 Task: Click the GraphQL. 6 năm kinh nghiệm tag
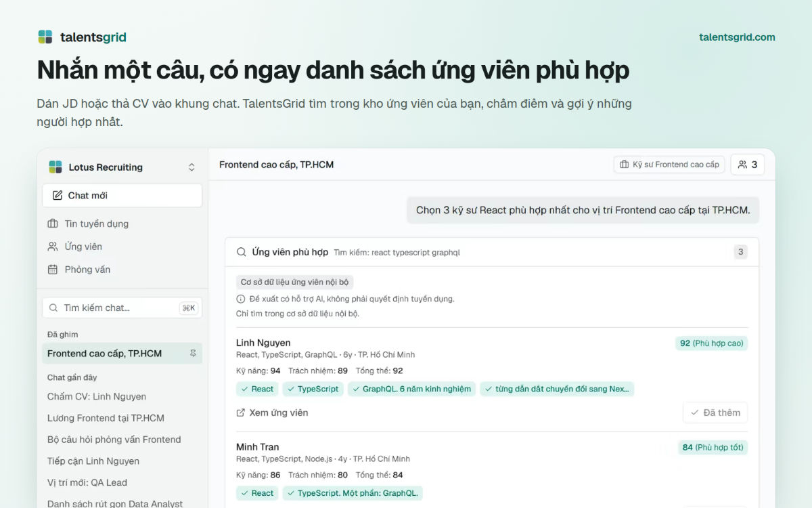[411, 389]
